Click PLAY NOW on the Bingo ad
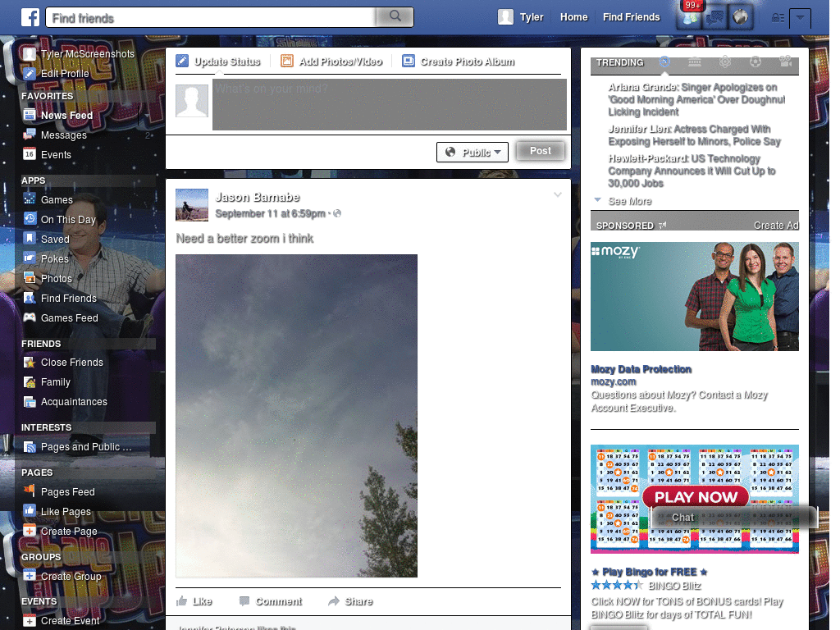840x630 pixels. click(x=696, y=497)
